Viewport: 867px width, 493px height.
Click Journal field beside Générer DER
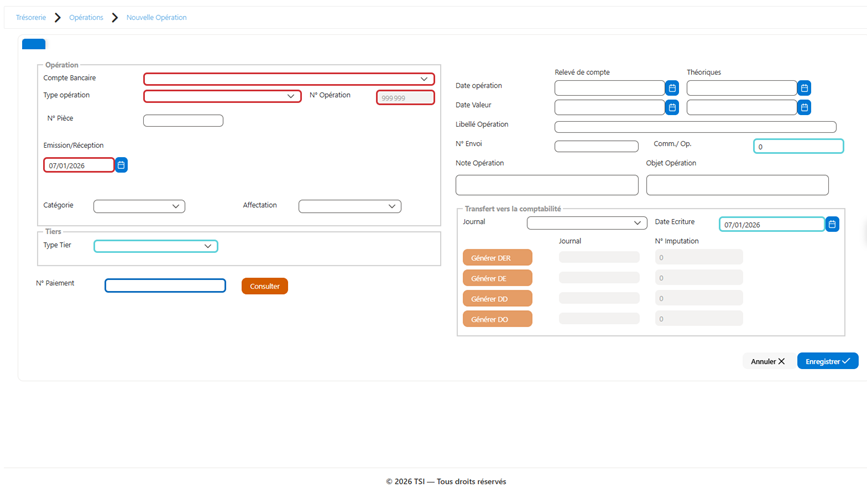click(x=599, y=257)
